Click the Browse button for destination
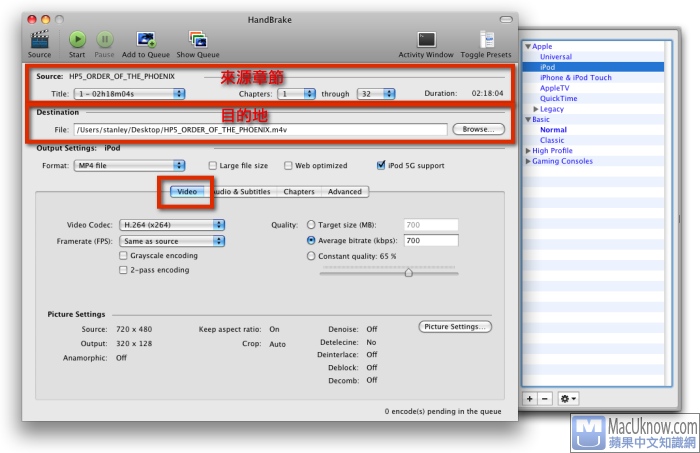 click(x=478, y=129)
